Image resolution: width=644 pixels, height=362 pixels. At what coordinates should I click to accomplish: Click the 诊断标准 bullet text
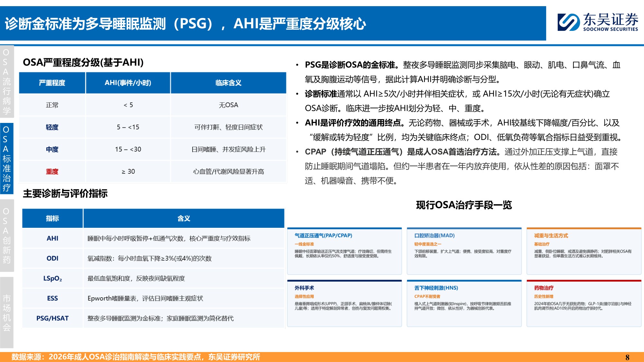pos(457,101)
